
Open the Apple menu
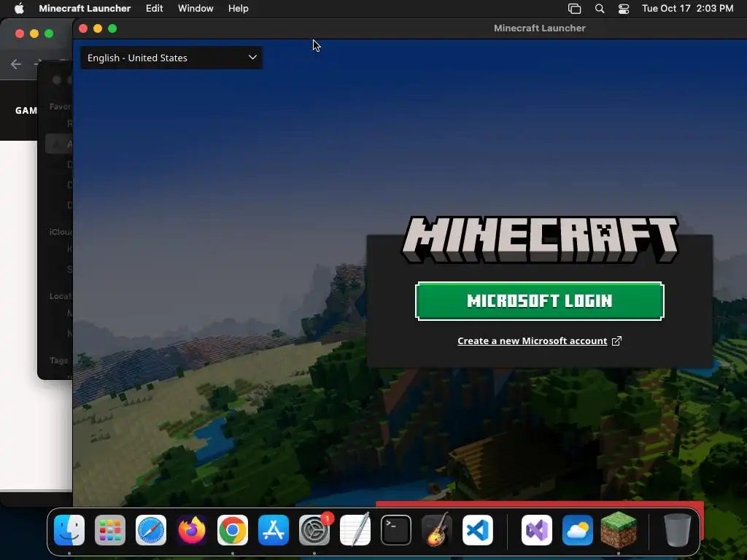click(x=19, y=8)
